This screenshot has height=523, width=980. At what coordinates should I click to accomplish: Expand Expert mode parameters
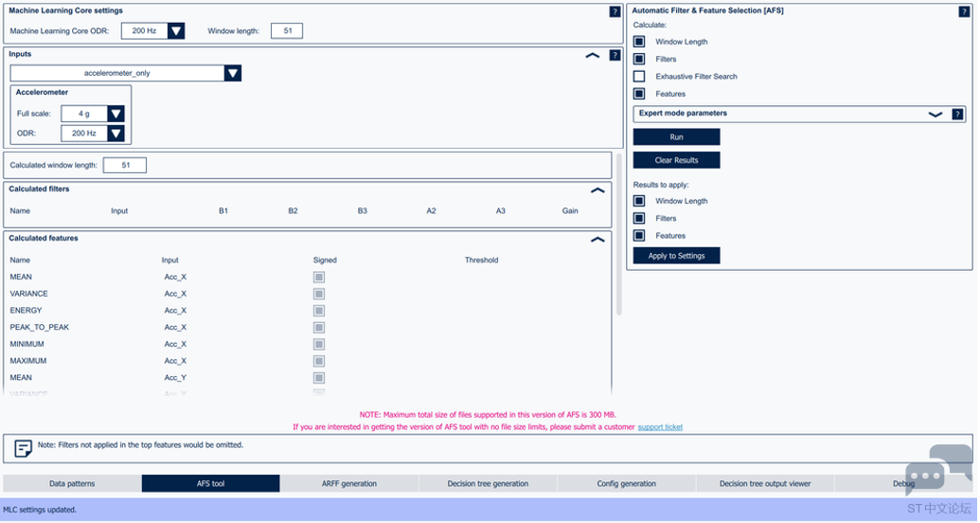tap(935, 115)
